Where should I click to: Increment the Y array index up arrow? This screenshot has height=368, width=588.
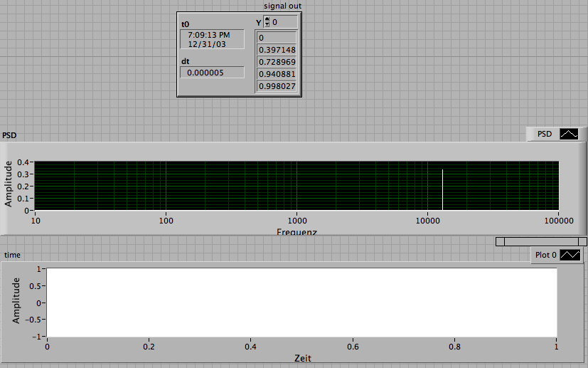[267, 19]
